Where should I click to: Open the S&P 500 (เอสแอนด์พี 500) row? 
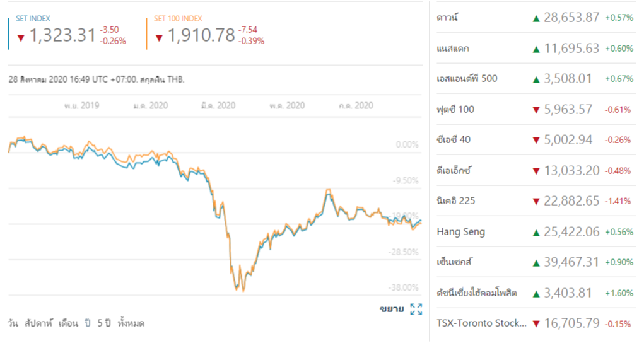point(467,79)
